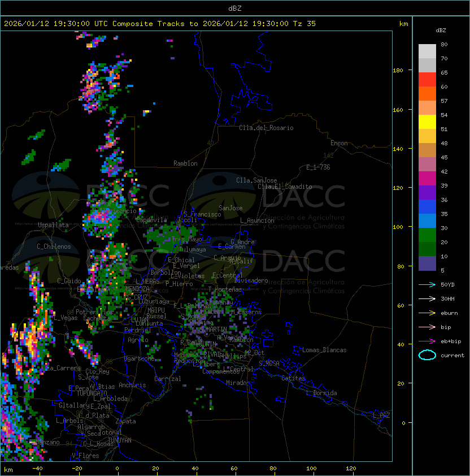Click the yellow eburn arrow in legend
Screen dimensions: 470x476
[427, 313]
